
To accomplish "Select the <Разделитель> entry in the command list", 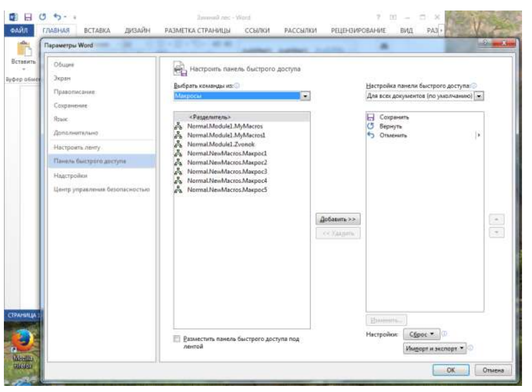I will 210,117.
